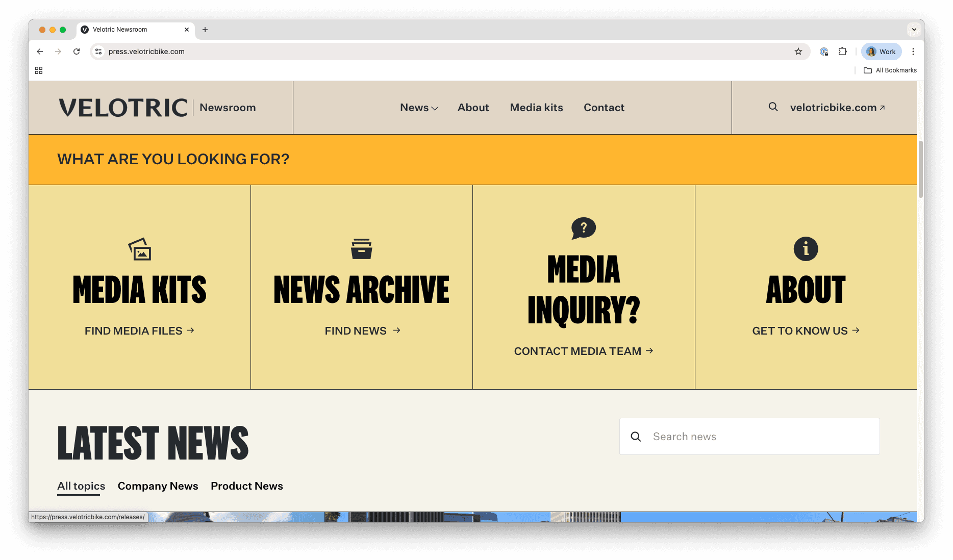Click the Media Inquiry question bubble icon

[583, 228]
